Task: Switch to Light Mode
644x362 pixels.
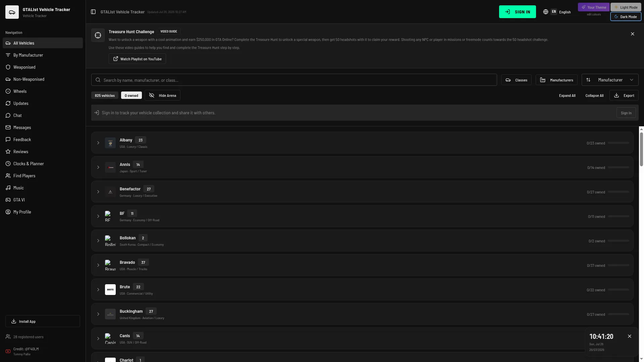Action: (626, 7)
